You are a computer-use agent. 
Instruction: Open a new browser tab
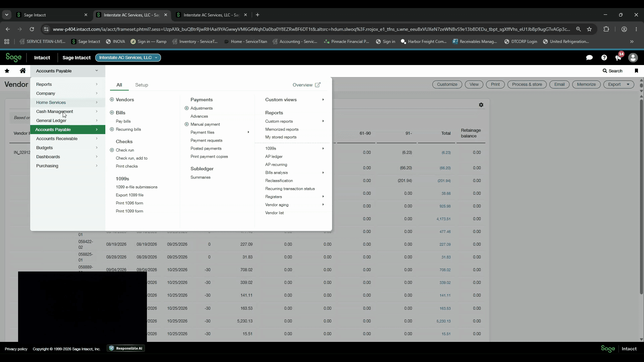tap(257, 15)
